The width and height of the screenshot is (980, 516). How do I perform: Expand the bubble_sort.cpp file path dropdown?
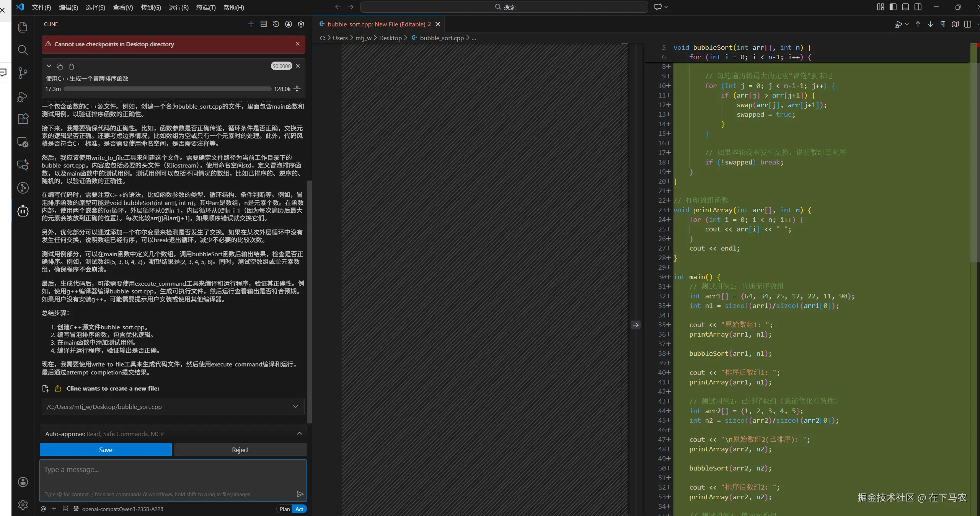(295, 407)
